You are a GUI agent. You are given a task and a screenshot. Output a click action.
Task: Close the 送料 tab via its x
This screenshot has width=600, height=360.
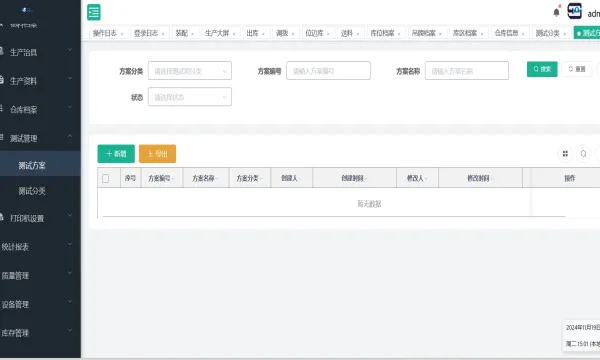pos(358,34)
